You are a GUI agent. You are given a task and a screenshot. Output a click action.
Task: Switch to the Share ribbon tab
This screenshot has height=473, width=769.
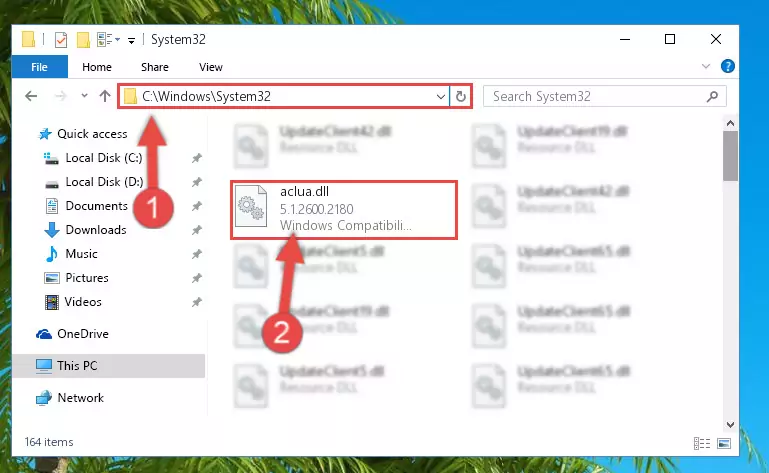154,67
